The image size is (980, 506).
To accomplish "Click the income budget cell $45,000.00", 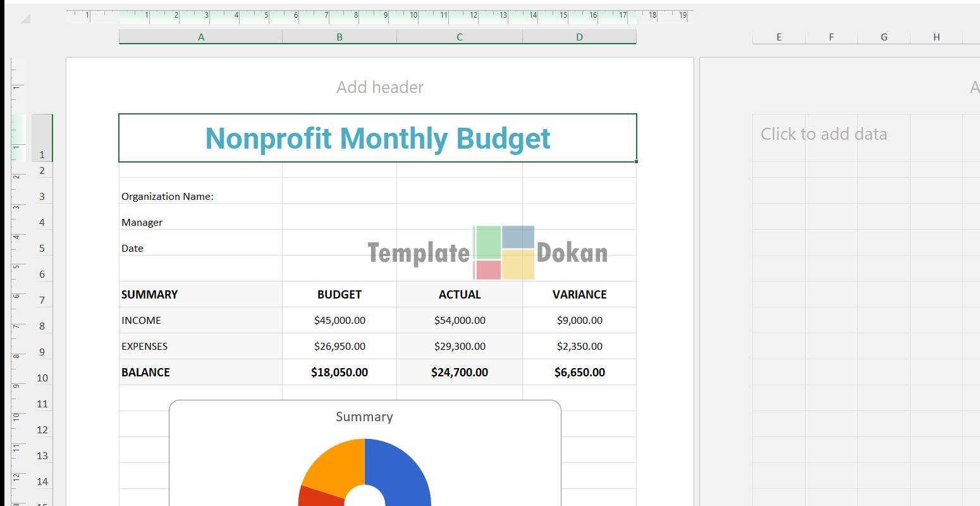I will tap(340, 320).
